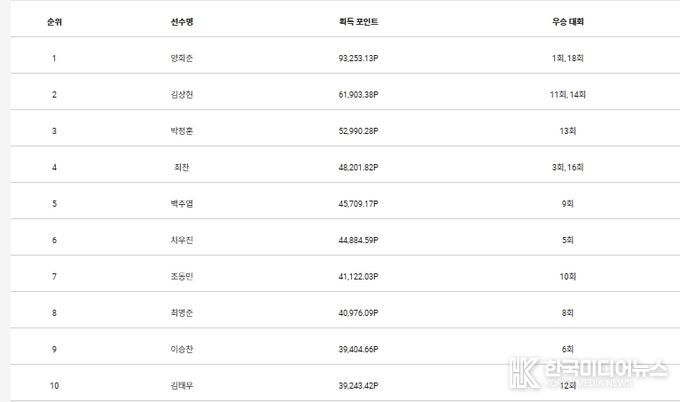Select player name 최찬

(x=181, y=167)
